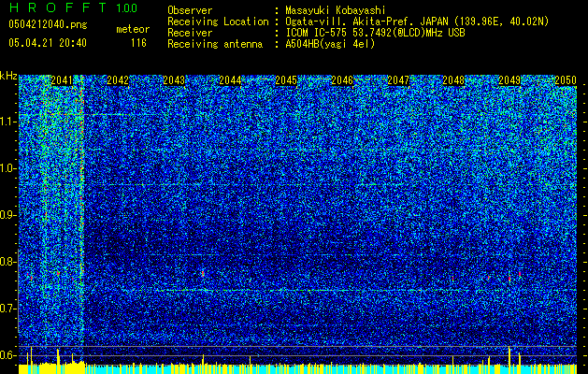Click the 2044 time marker
588x374 pixels.
(230, 80)
